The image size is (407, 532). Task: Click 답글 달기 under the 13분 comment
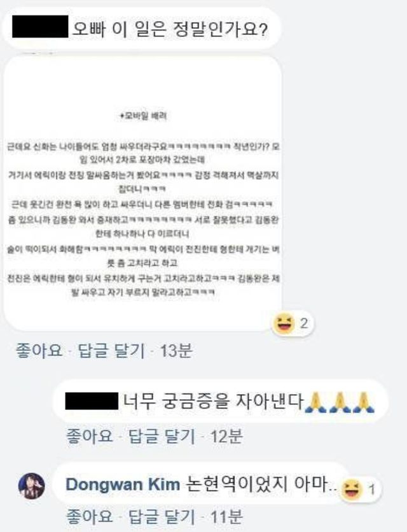click(x=111, y=350)
